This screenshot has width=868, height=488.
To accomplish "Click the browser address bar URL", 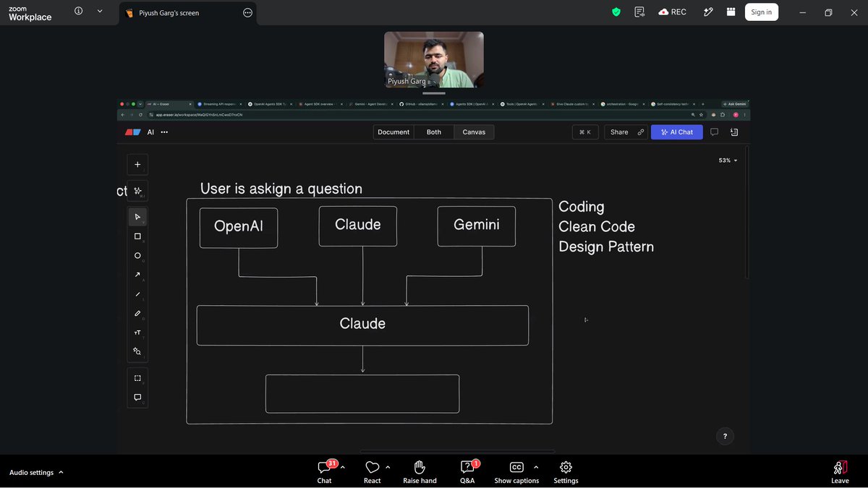I will pyautogui.click(x=200, y=114).
